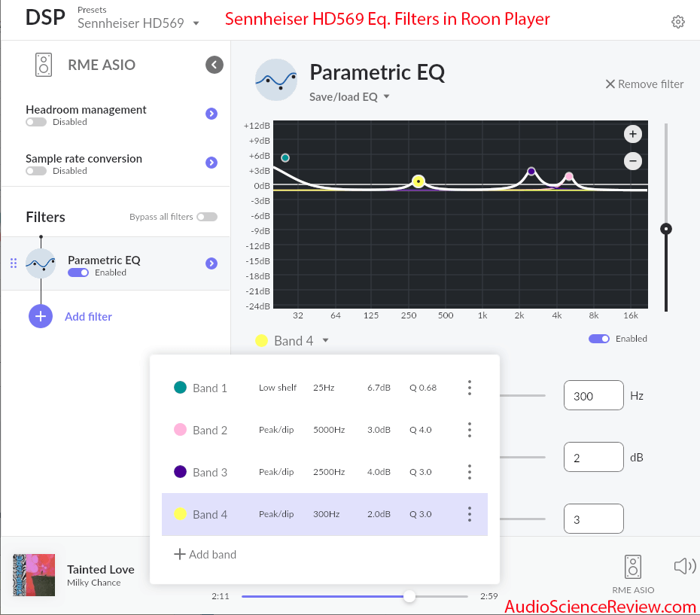
Task: Click Parametric EQ label in Filters list
Action: 104,260
